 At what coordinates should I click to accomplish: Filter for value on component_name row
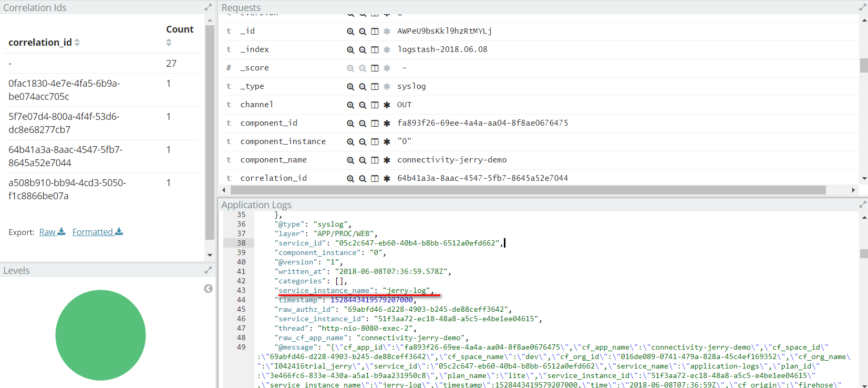click(x=350, y=160)
